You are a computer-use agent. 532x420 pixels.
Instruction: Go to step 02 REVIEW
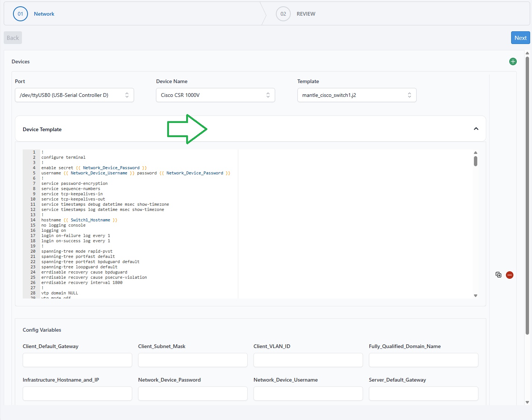coord(296,14)
